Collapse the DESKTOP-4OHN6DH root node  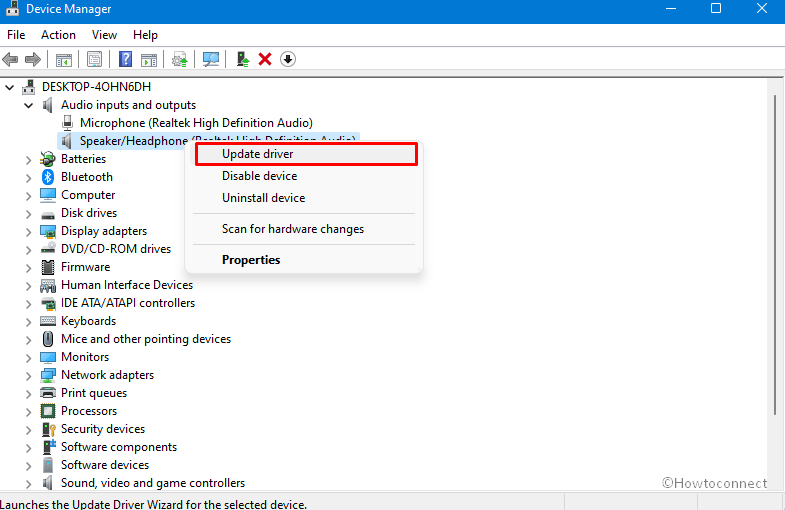(10, 88)
